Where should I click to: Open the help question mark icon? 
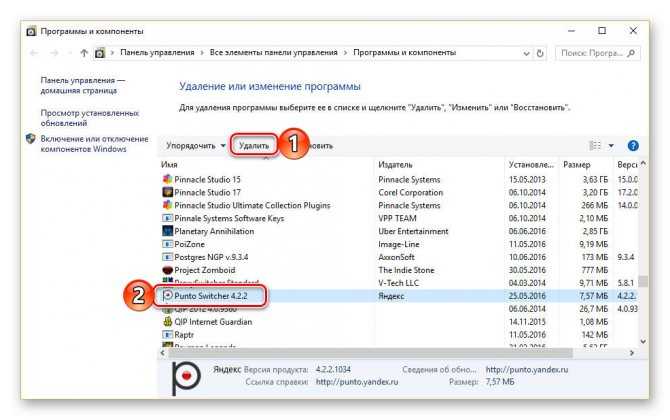click(x=633, y=146)
